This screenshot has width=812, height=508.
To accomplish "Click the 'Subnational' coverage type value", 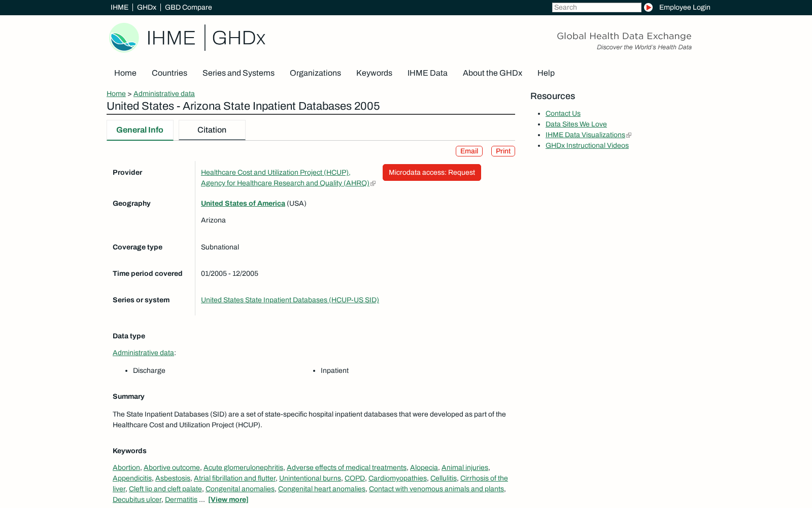I will [x=220, y=247].
